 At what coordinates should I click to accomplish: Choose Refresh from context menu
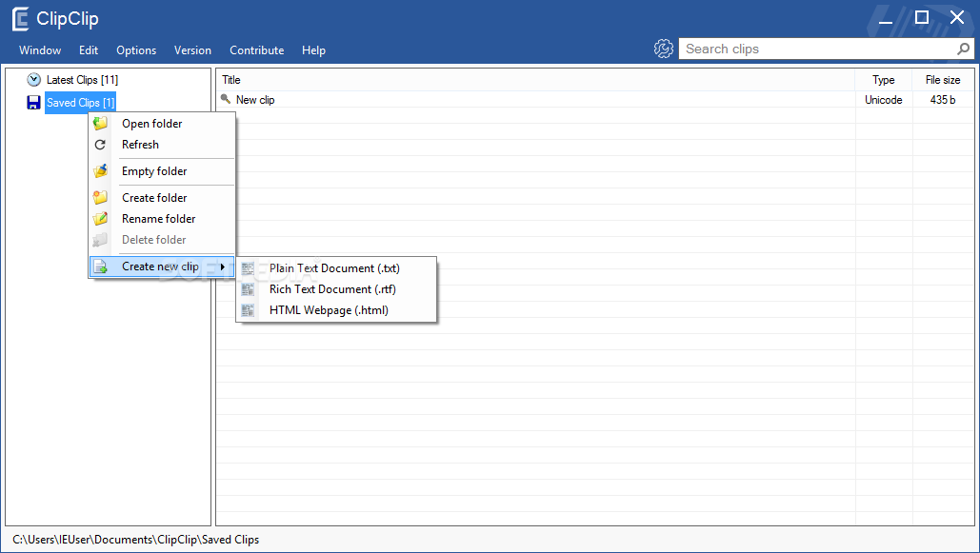click(163, 145)
